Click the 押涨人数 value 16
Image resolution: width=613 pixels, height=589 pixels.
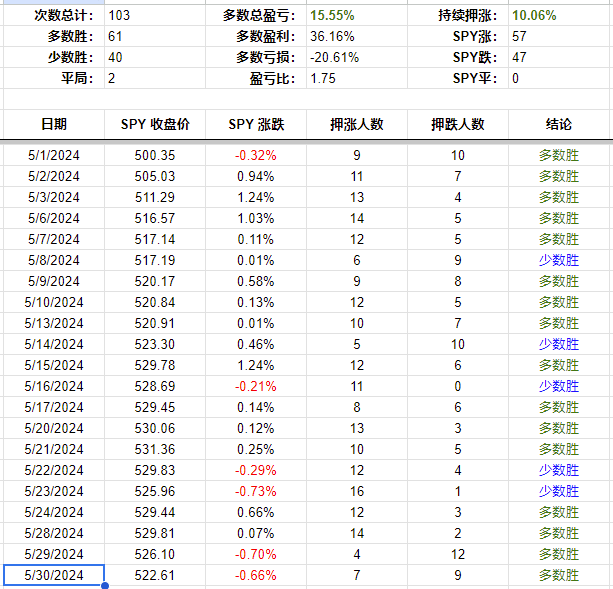point(357,491)
